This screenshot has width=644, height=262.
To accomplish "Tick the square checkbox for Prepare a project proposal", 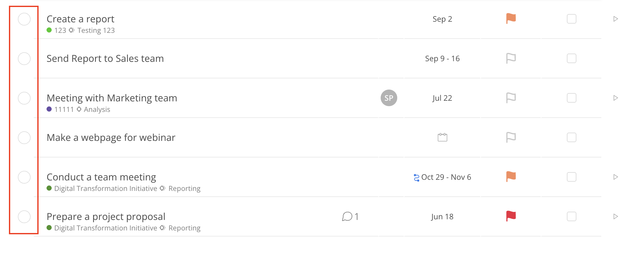I will [x=571, y=216].
